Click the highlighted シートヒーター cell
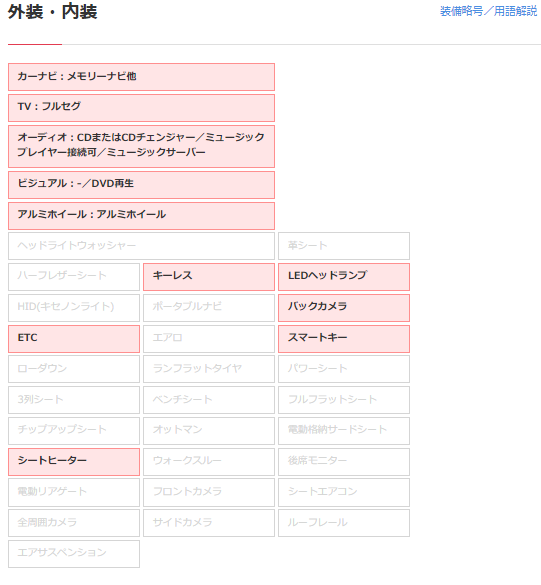The height and width of the screenshot is (585, 541). click(74, 462)
